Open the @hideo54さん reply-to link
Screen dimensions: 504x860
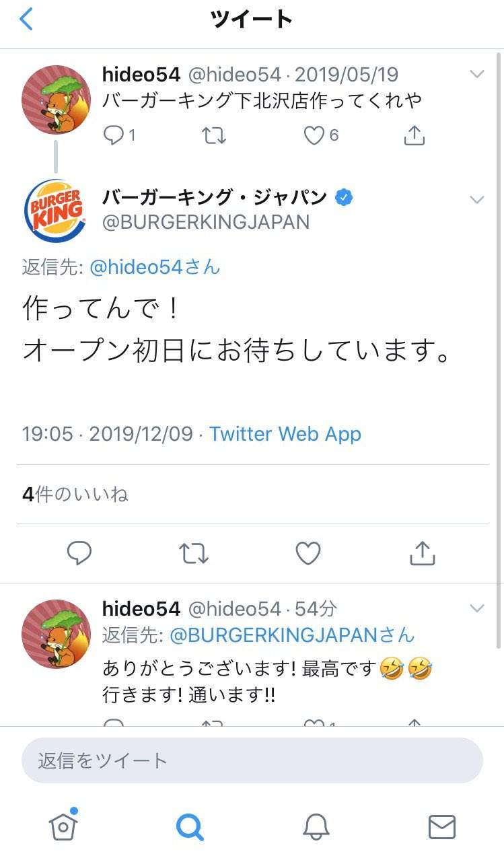point(155,267)
